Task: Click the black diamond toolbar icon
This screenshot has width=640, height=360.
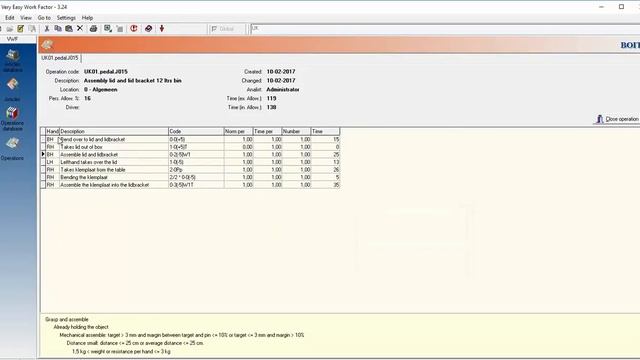Action: (x=149, y=29)
